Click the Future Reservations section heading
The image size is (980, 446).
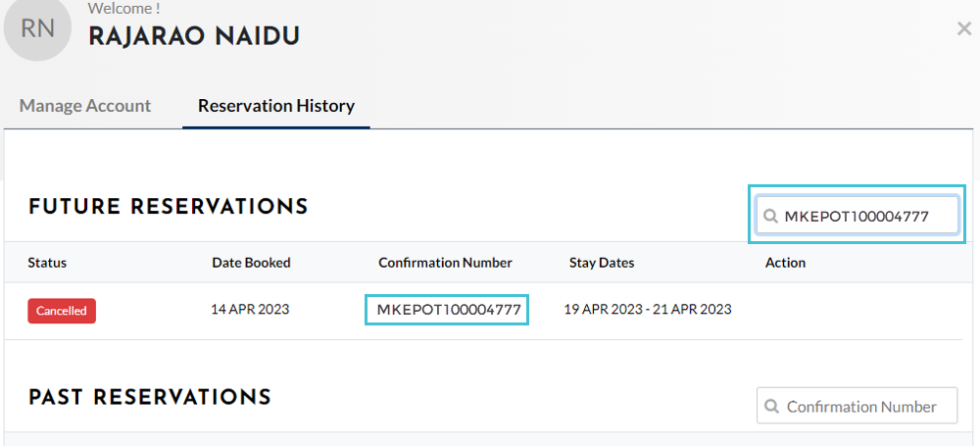pos(169,207)
